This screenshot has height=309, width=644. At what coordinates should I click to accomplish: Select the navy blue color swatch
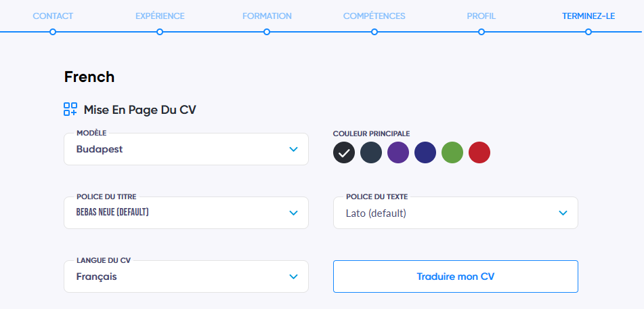[425, 152]
